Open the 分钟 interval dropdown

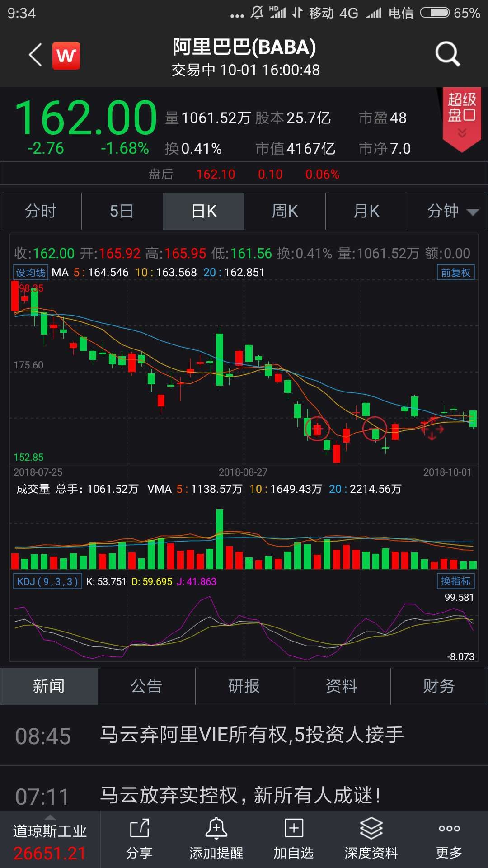pos(447,211)
